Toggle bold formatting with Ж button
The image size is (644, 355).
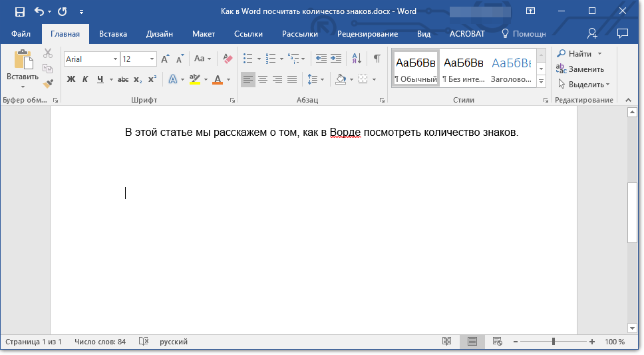pyautogui.click(x=71, y=79)
